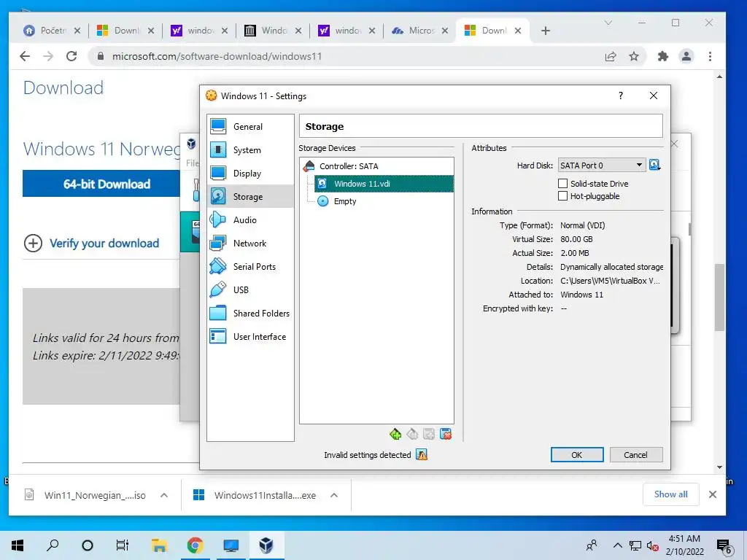
Task: Open Network settings category
Action: (x=251, y=243)
